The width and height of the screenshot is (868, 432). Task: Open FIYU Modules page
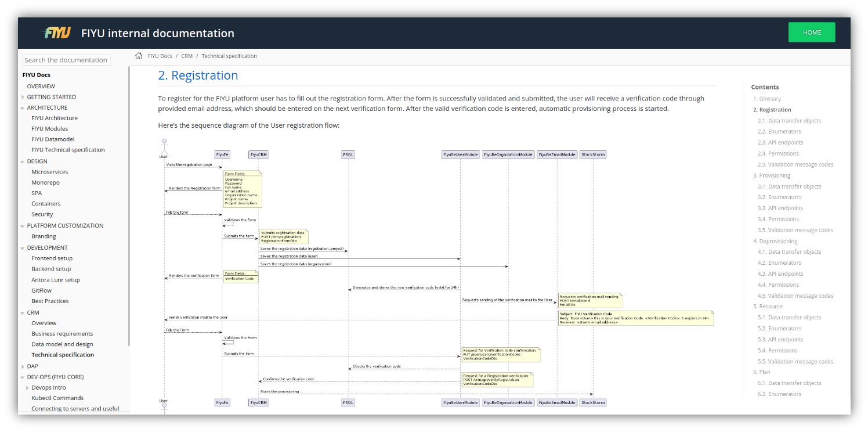[49, 128]
